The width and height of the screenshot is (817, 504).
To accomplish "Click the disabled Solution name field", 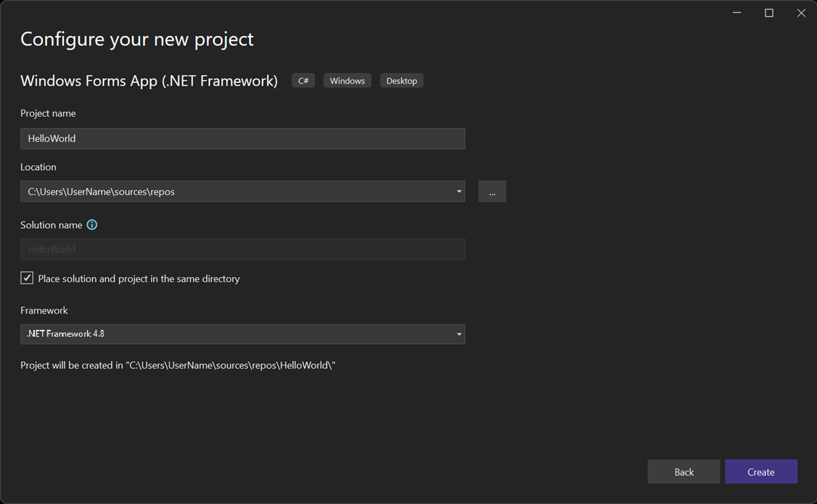I will (243, 249).
